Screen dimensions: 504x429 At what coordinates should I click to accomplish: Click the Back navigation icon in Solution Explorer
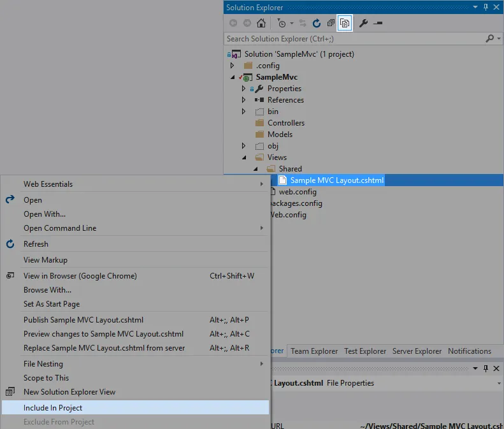tap(233, 23)
